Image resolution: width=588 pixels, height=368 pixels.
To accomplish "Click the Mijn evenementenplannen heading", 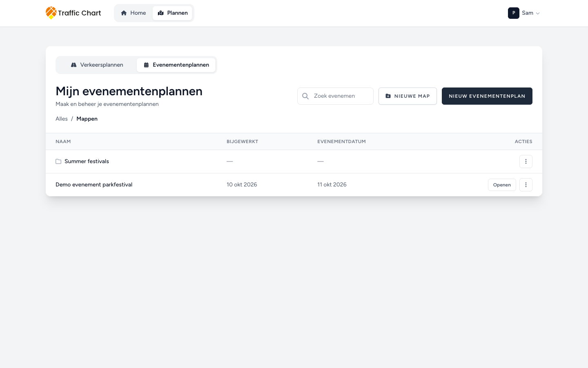I will (x=129, y=91).
